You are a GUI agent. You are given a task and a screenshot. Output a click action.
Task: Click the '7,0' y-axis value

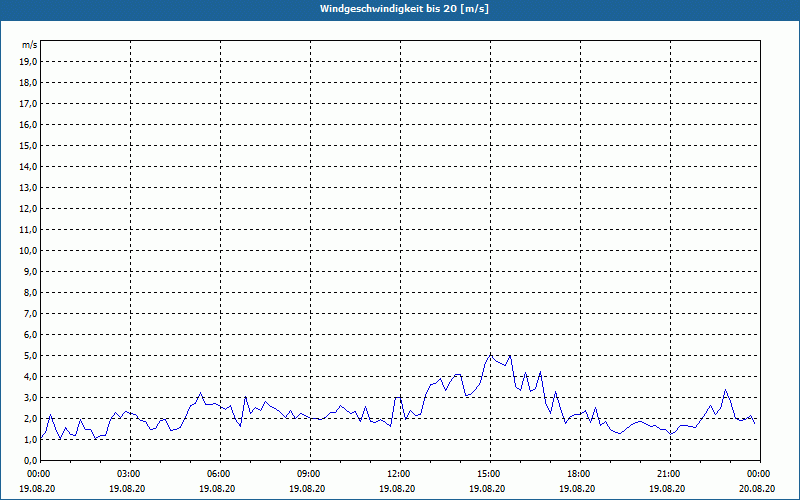30,313
